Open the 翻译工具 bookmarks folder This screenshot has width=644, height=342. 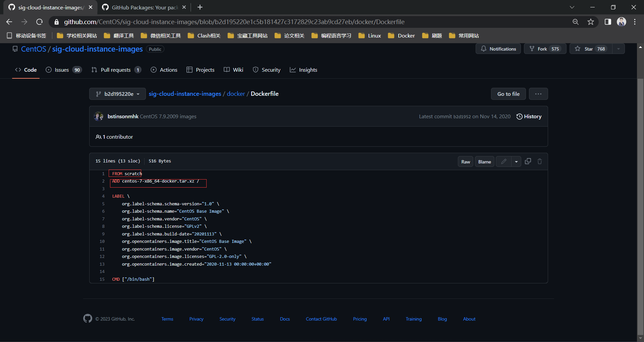pos(119,36)
